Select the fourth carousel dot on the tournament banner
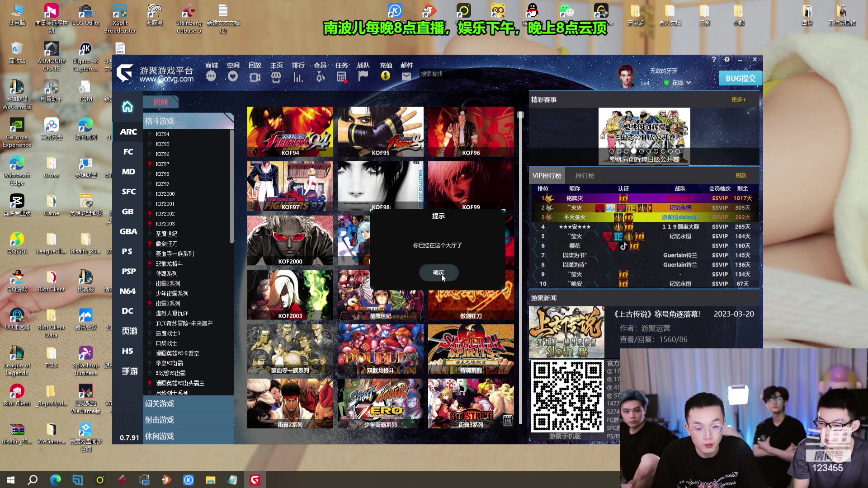 pyautogui.click(x=634, y=151)
